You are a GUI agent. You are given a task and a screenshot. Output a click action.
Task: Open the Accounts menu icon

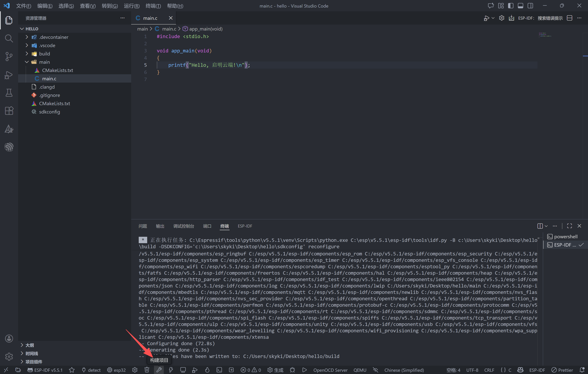[x=9, y=338]
